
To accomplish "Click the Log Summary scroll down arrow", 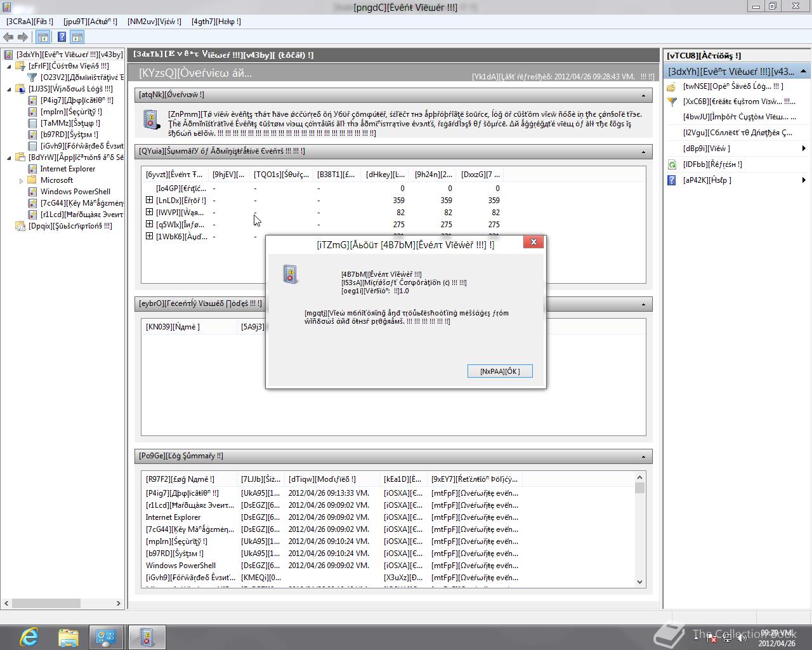I will [x=639, y=581].
